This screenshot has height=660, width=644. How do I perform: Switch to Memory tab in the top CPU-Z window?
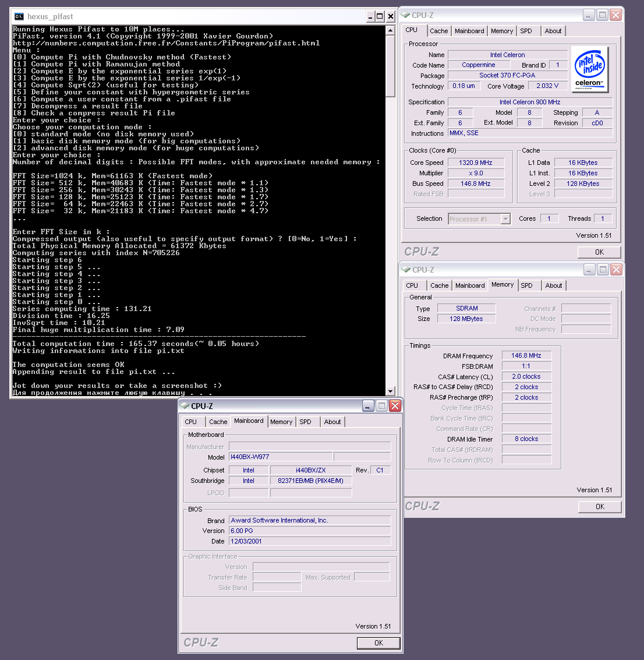pos(502,31)
